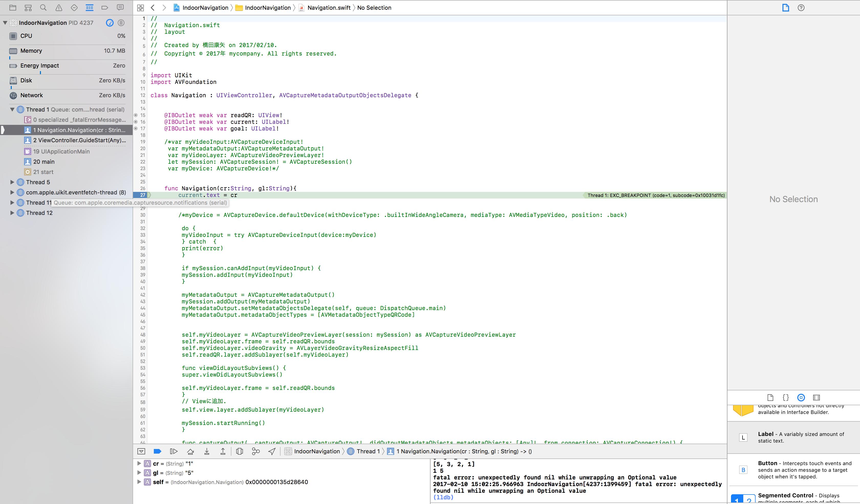Click the step out debug icon

click(x=223, y=451)
